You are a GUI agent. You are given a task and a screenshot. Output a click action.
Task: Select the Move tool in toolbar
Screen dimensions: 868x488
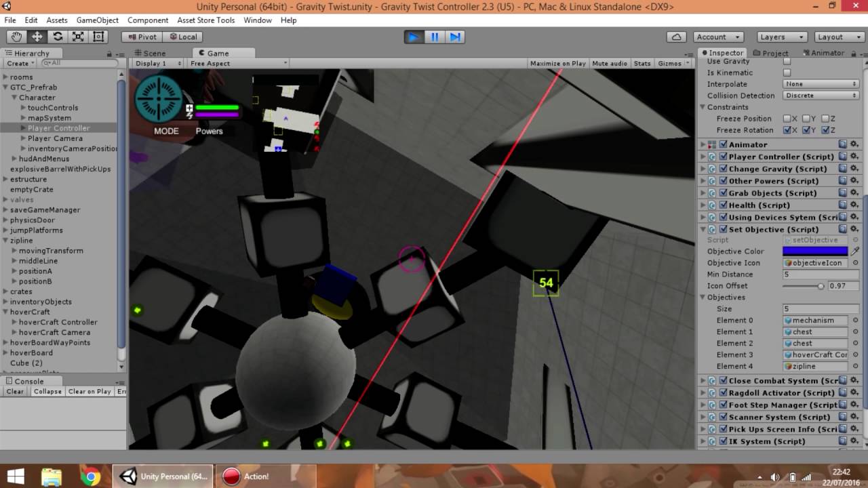point(37,37)
